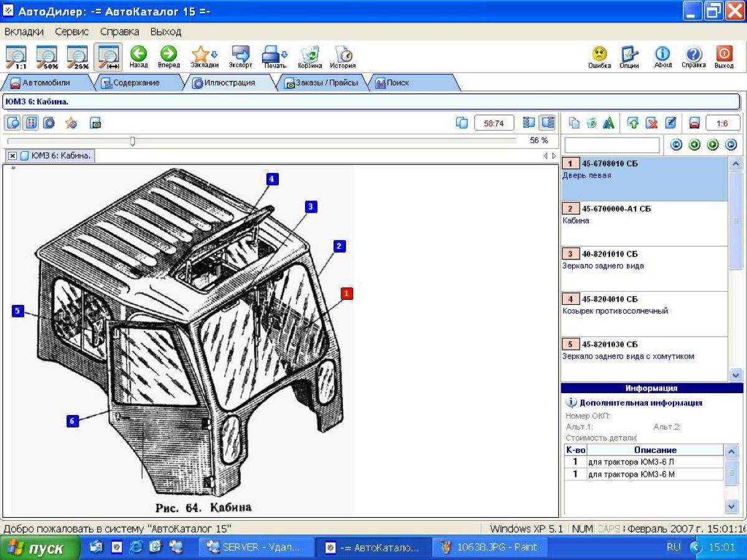Set zoom to 1:1 scale

16,57
